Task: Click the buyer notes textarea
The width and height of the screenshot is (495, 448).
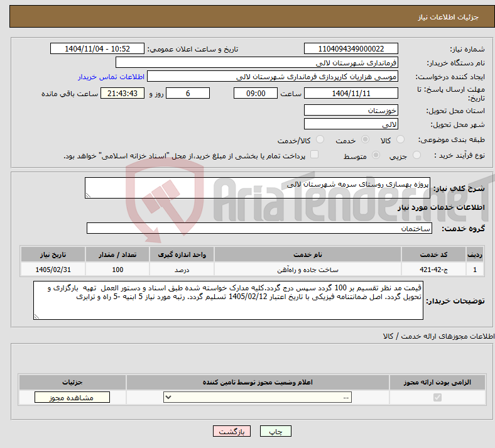Action: [228, 300]
